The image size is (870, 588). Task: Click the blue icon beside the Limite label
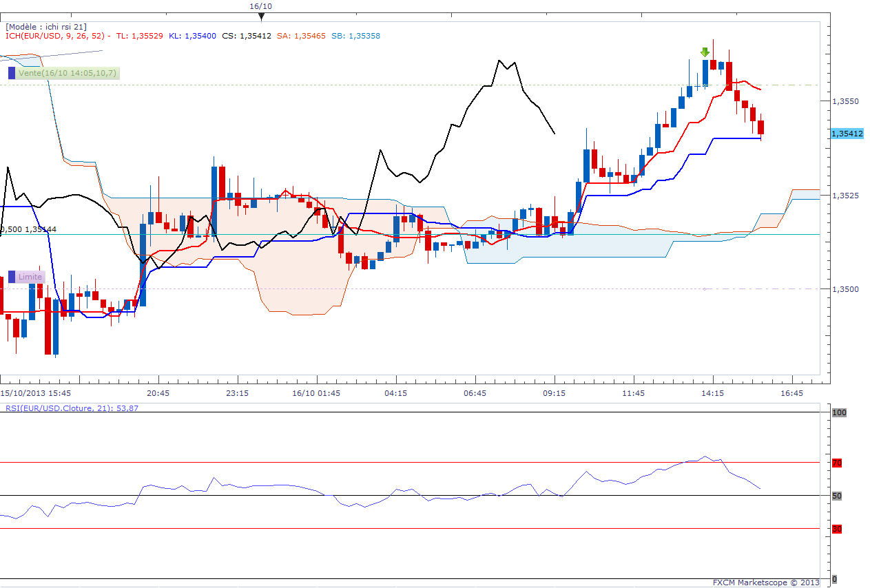(12, 277)
